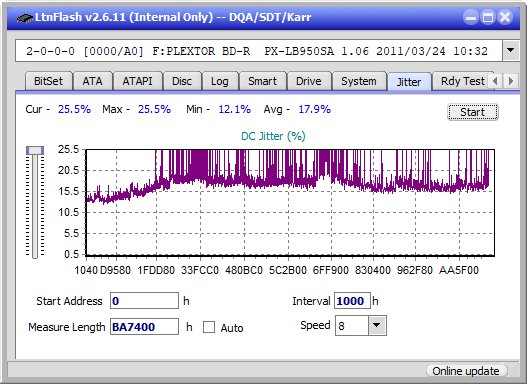Go to the System tab

coord(359,81)
